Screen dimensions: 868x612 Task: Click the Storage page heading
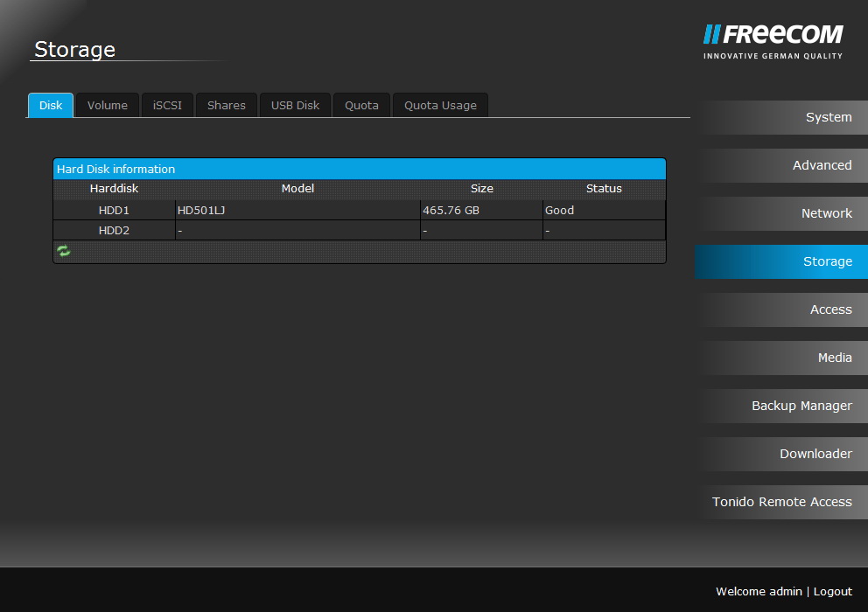tap(74, 49)
